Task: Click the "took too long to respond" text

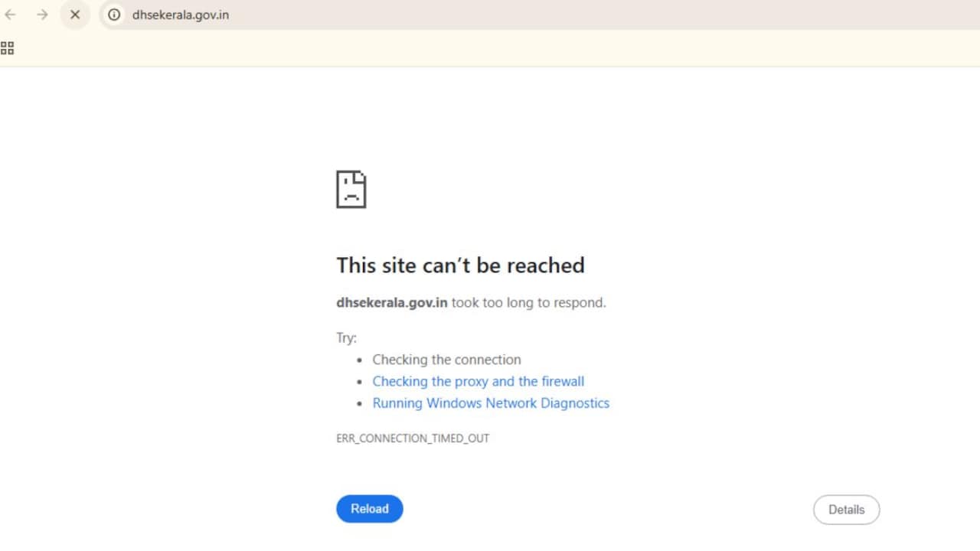Action: click(x=528, y=302)
